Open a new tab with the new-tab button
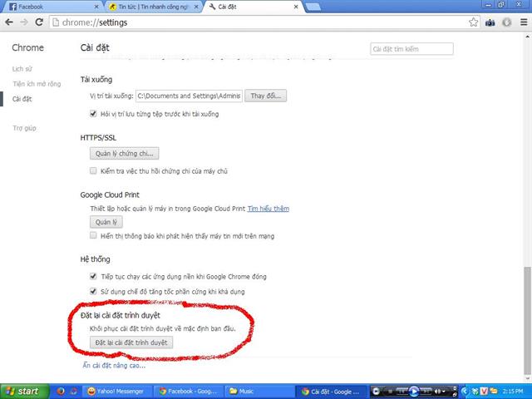 click(313, 7)
